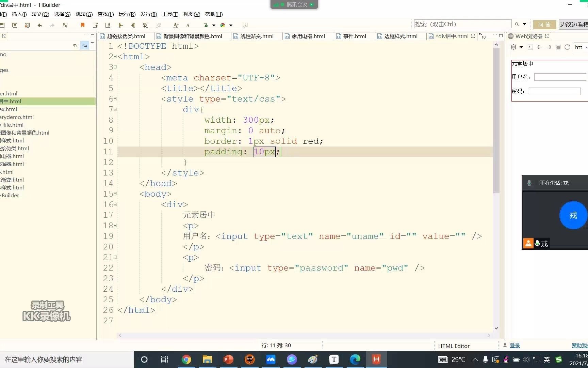Open the search options dropdown arrow
Screen dimensions: 588x368
[524, 24]
